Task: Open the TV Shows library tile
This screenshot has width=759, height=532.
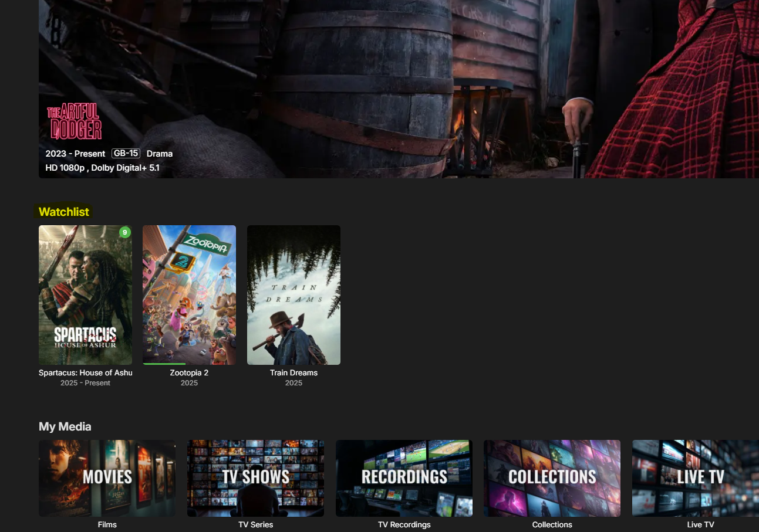Action: (255, 478)
